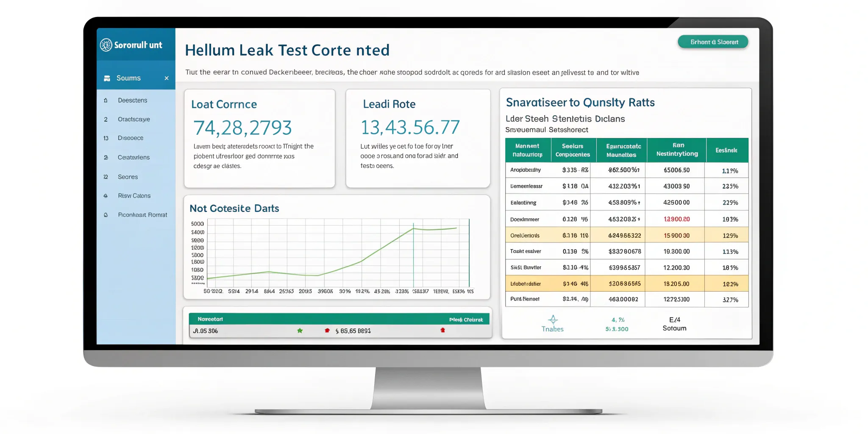Sort by the Seelars Compocentes column header
The height and width of the screenshot is (434, 868).
(573, 150)
